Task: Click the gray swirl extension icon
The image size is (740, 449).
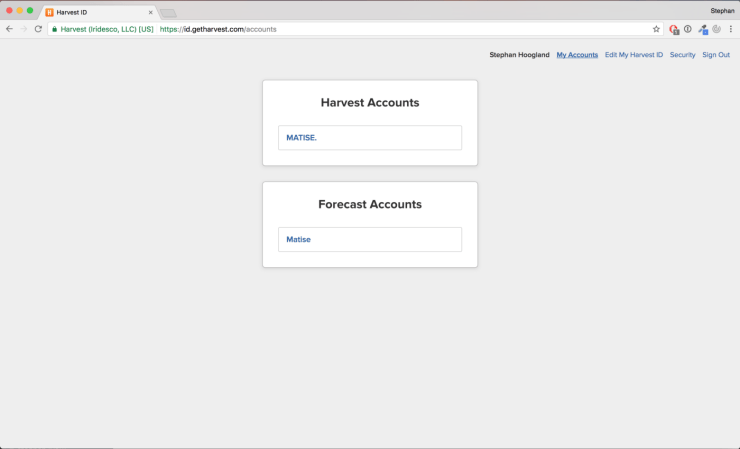Action: point(716,29)
